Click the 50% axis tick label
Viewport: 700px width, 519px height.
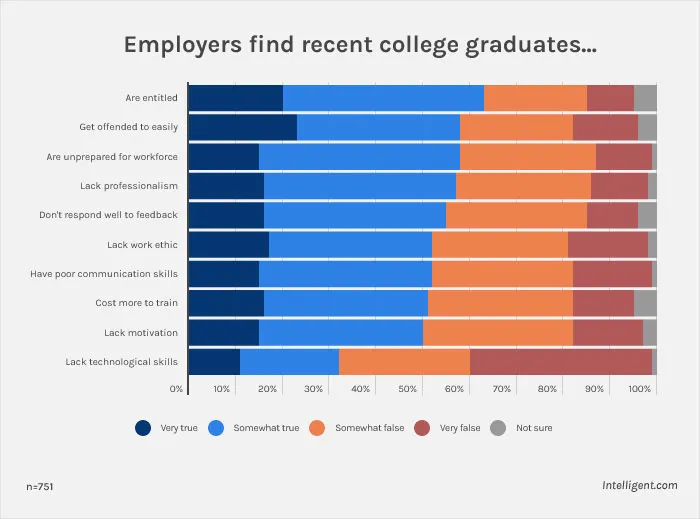coord(408,389)
